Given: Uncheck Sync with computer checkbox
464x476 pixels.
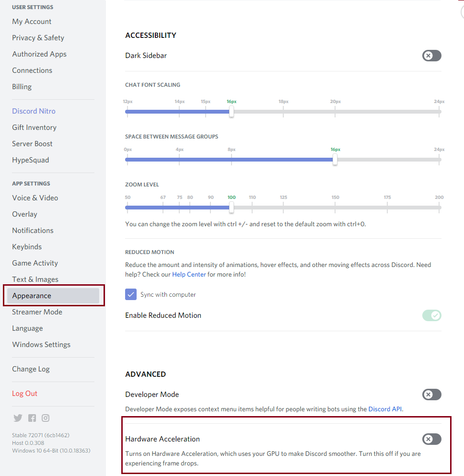Looking at the screenshot, I should tap(131, 294).
